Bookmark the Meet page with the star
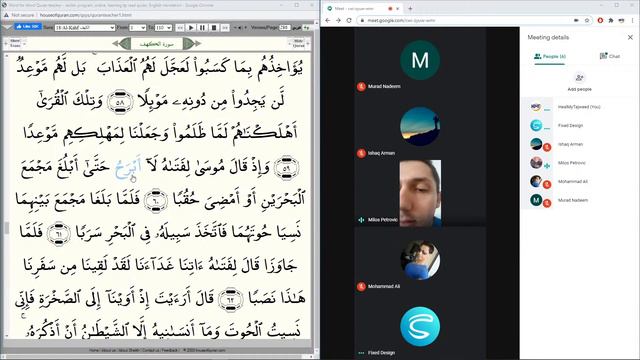The image size is (640, 360). point(587,20)
